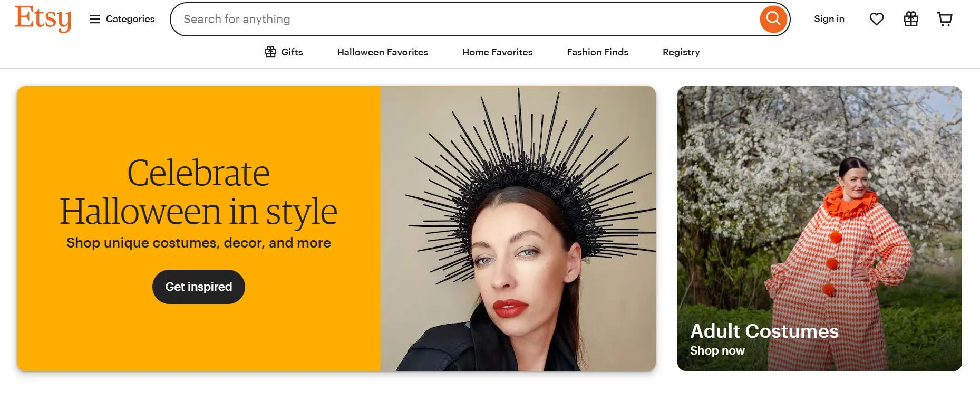
Task: Open the Categories hamburger menu
Action: coord(122,19)
